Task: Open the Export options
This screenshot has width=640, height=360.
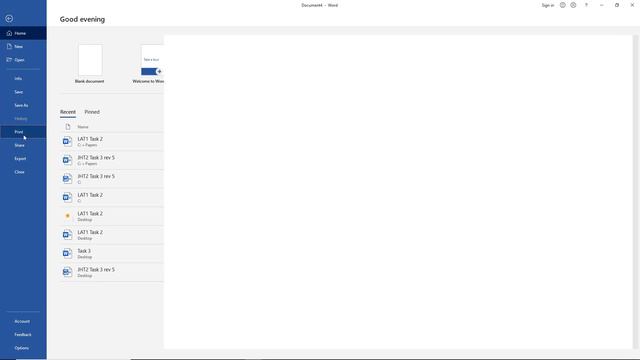Action: pyautogui.click(x=23, y=158)
